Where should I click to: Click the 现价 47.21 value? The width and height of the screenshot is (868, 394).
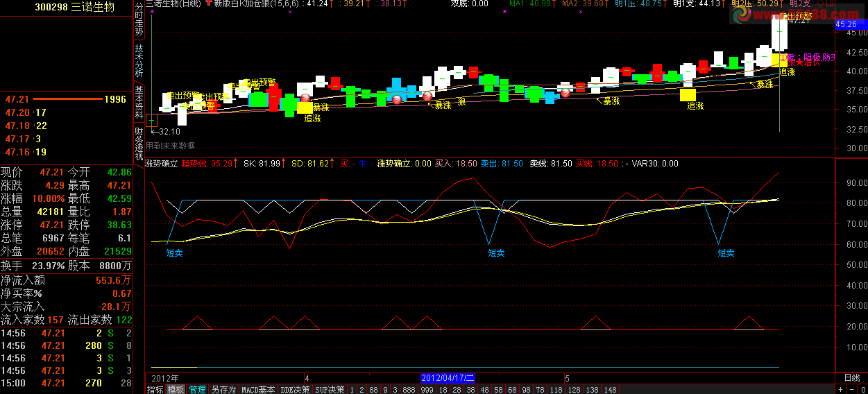51,172
